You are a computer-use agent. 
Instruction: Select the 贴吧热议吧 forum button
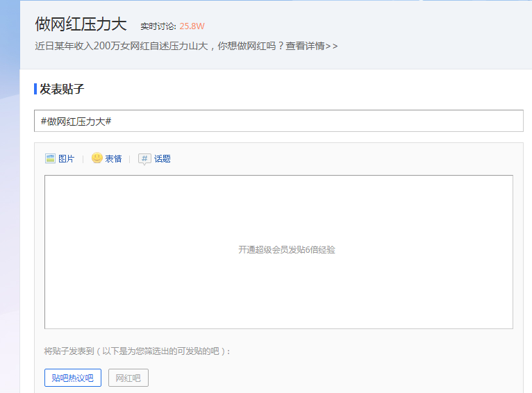coord(73,378)
